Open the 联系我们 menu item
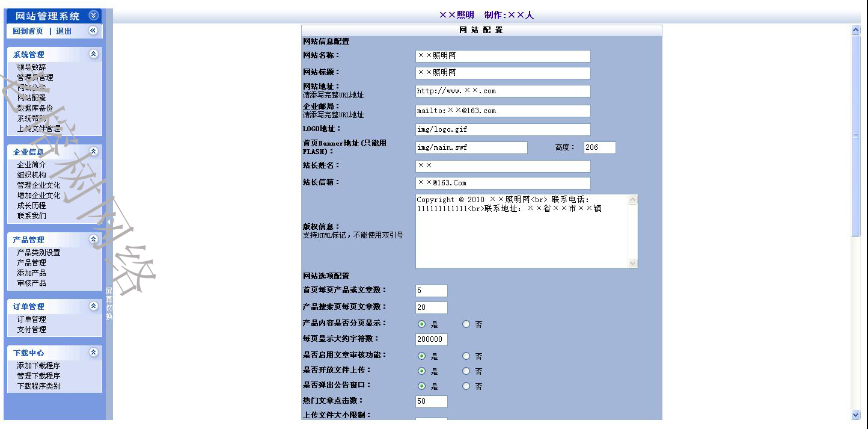868x429 pixels. click(31, 216)
